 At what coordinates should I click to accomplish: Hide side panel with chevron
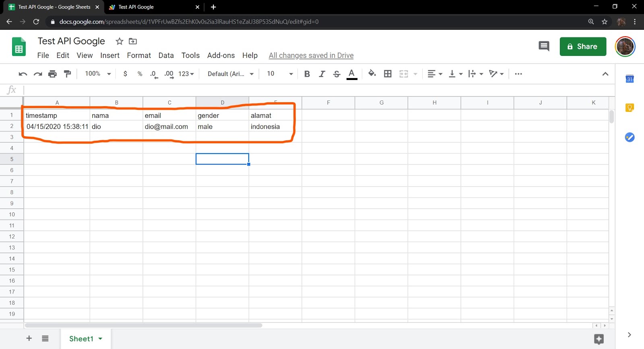point(629,335)
